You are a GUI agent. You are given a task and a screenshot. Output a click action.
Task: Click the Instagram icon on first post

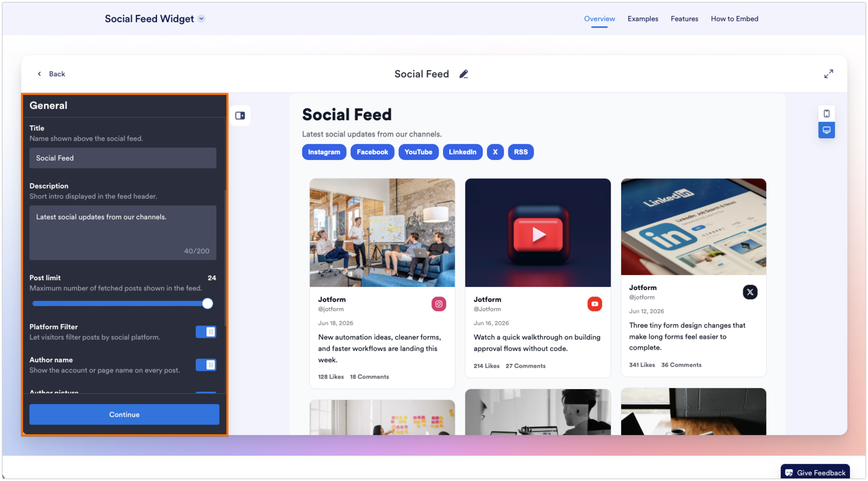[439, 304]
